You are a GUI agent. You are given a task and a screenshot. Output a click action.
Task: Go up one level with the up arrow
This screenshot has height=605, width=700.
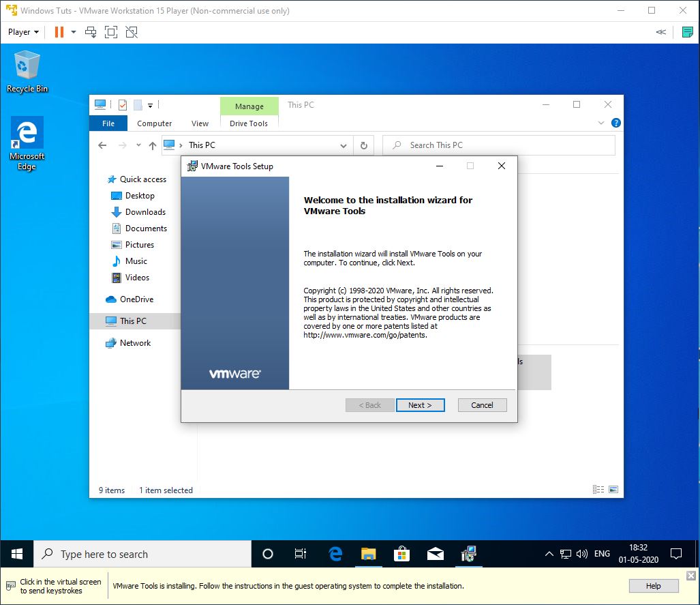click(x=153, y=146)
